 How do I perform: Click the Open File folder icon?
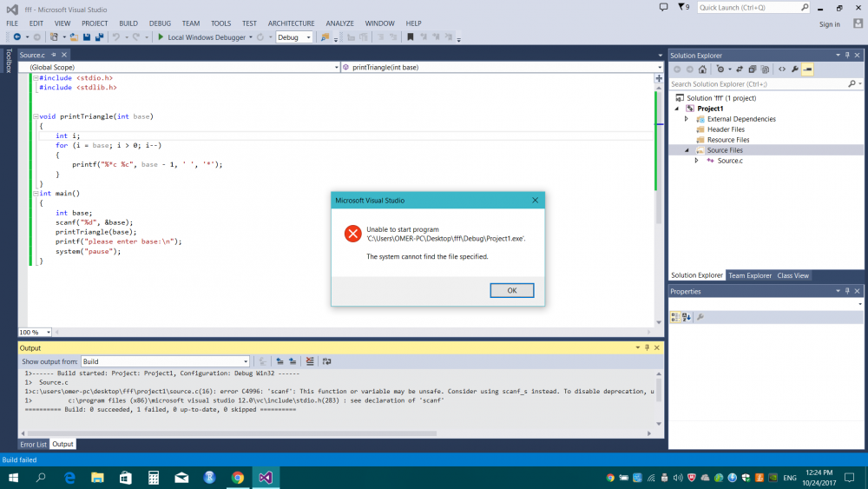point(74,37)
